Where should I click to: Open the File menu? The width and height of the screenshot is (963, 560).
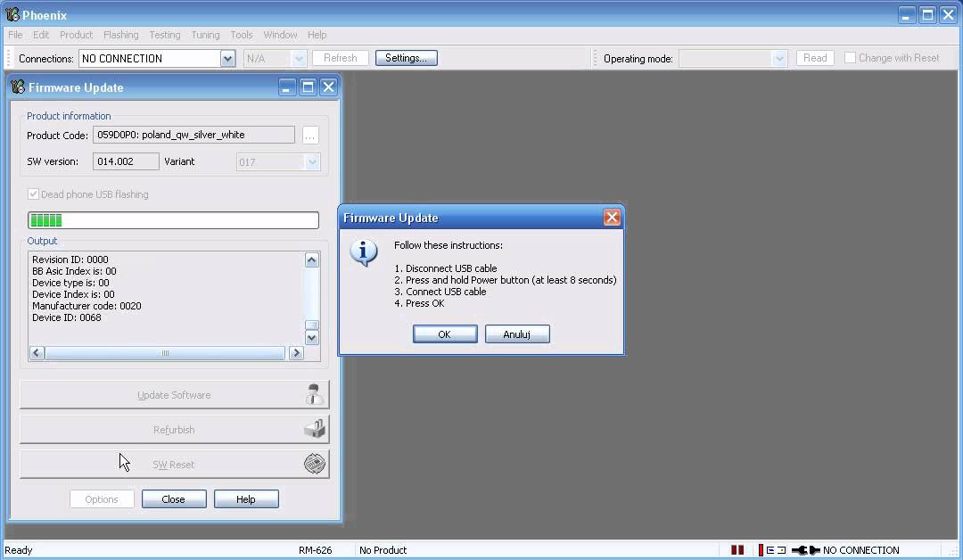click(15, 35)
